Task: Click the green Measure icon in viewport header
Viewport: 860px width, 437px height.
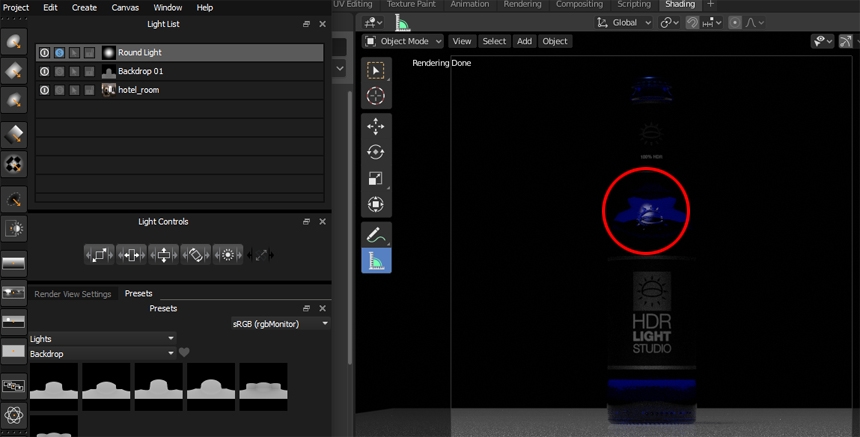Action: [402, 23]
